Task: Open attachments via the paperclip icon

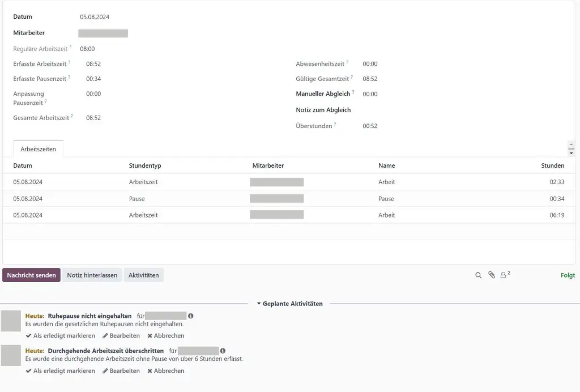Action: 492,275
